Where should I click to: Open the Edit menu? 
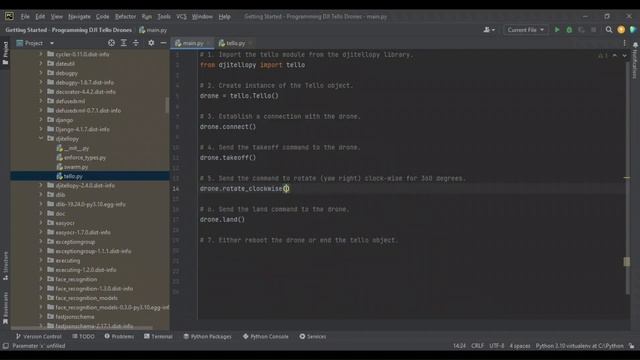pyautogui.click(x=40, y=17)
